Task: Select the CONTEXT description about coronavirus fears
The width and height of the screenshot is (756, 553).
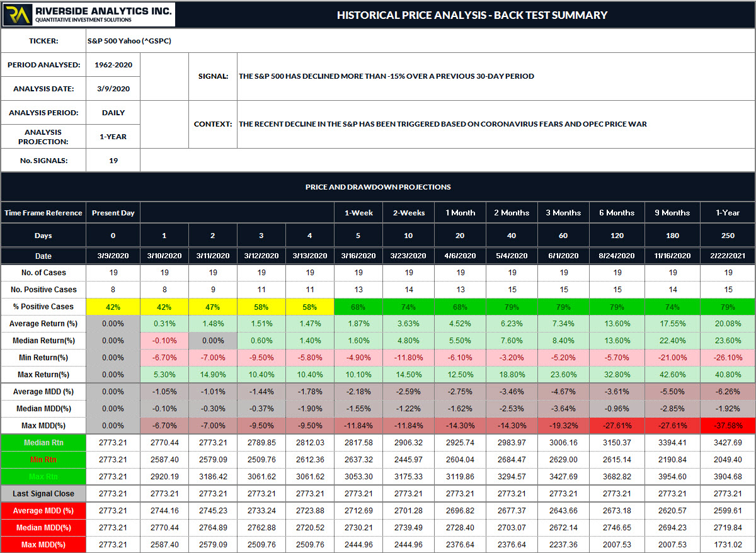Action: (x=442, y=124)
